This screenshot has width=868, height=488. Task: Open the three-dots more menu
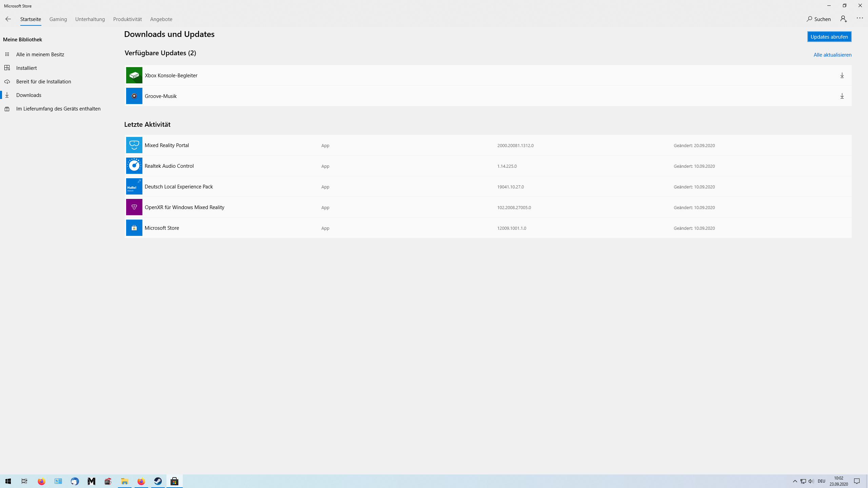tap(860, 18)
